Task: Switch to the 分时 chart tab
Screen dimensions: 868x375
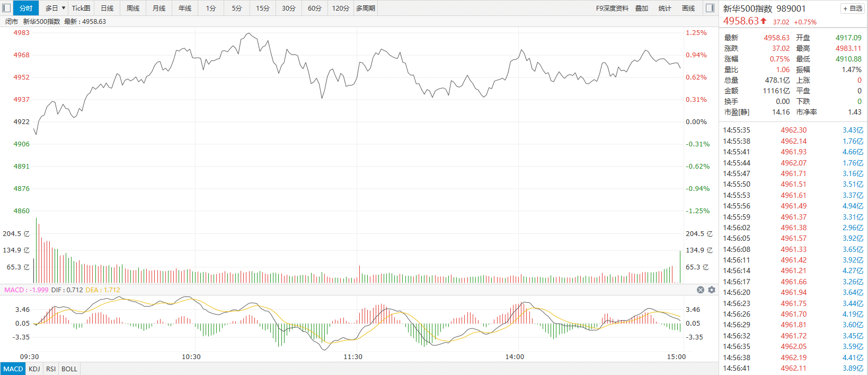Action: point(26,8)
